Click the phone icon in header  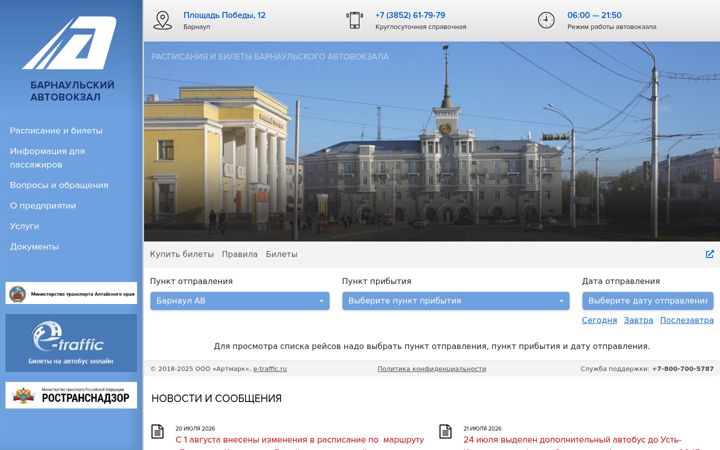coord(354,20)
